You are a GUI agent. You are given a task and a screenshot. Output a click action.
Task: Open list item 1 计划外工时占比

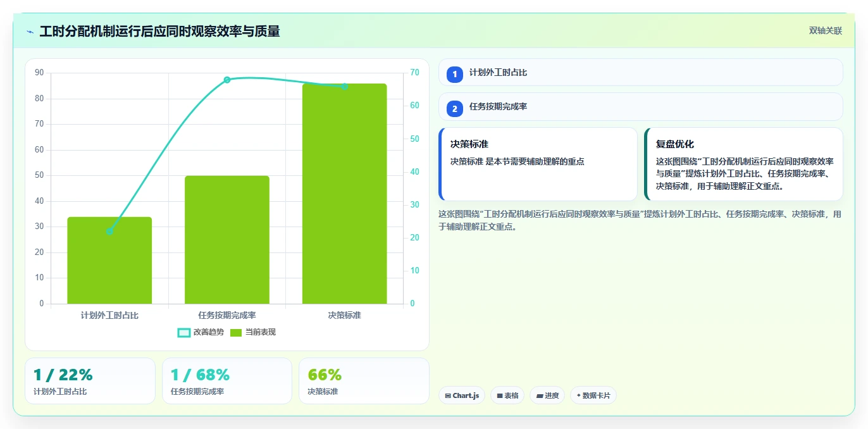[640, 72]
